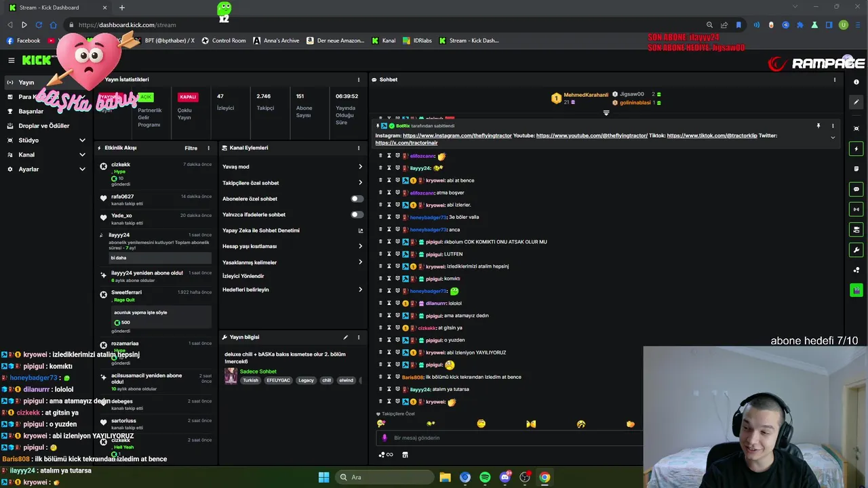Click the Filtre button in Etkinlik Akışı
This screenshot has width=868, height=488.
coord(191,148)
